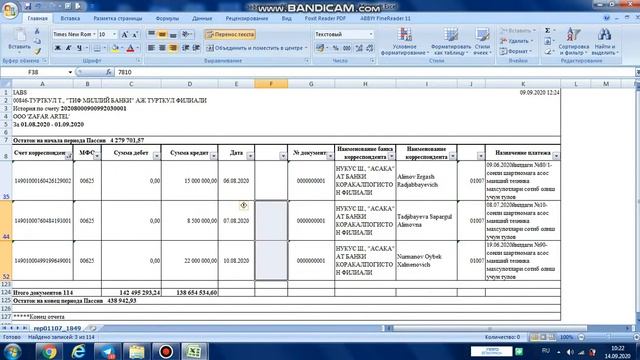Click Сортировка и фильтр button
The height and width of the screenshot is (360, 640).
pyautogui.click(x=573, y=41)
